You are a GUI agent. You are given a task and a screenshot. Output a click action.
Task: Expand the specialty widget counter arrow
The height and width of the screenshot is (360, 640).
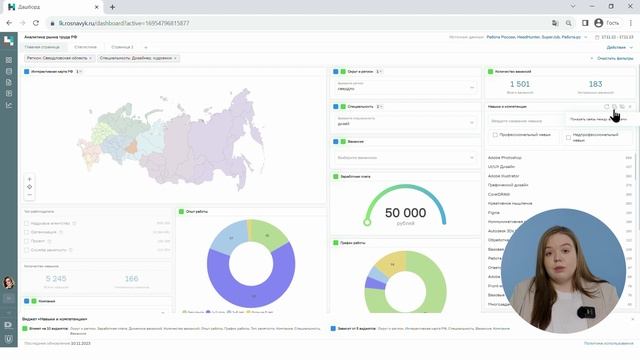[381, 107]
